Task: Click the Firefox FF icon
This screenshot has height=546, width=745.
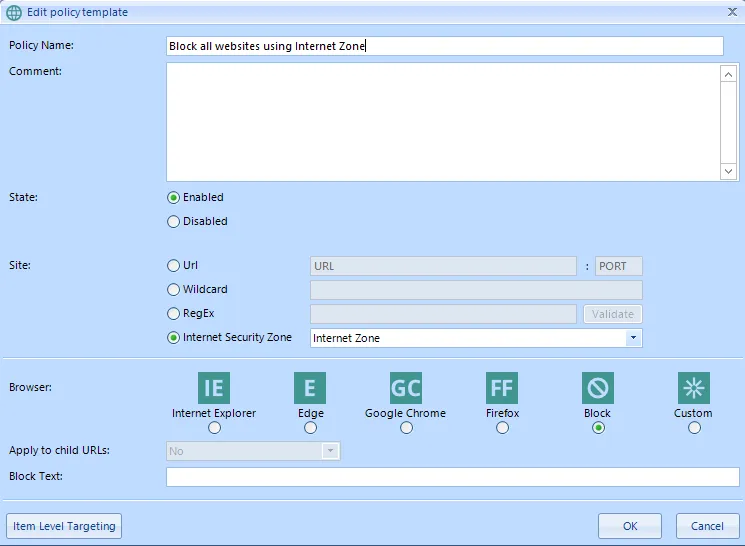Action: [x=502, y=388]
